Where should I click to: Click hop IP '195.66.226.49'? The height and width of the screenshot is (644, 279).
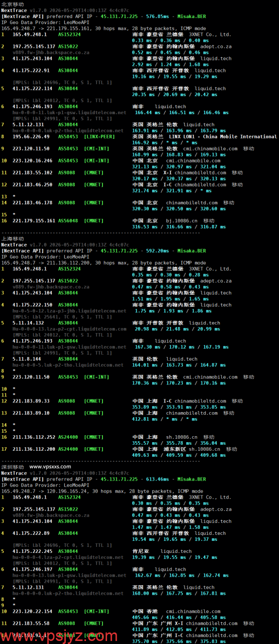click(x=31, y=137)
